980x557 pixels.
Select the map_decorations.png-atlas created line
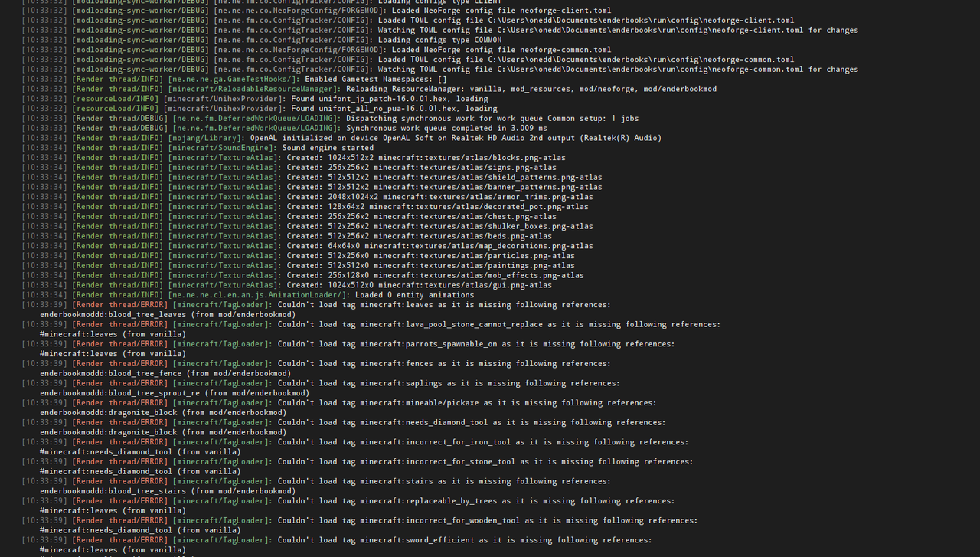tap(307, 246)
